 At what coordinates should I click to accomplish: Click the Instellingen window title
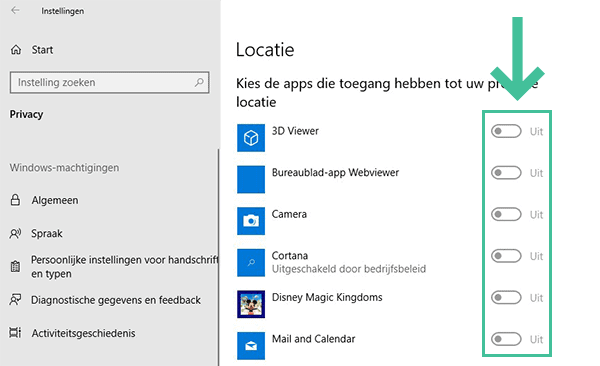click(x=63, y=11)
